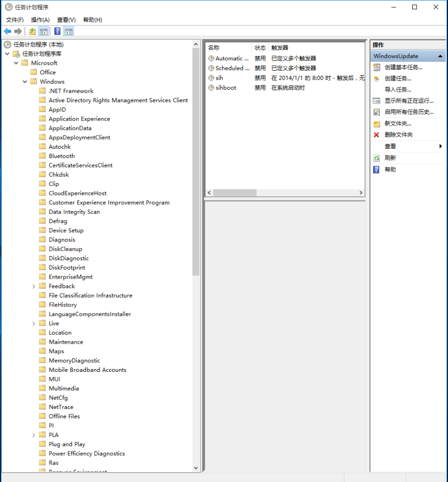
Task: Collapse the WindowsUpdate actions section arrow
Action: (x=440, y=56)
